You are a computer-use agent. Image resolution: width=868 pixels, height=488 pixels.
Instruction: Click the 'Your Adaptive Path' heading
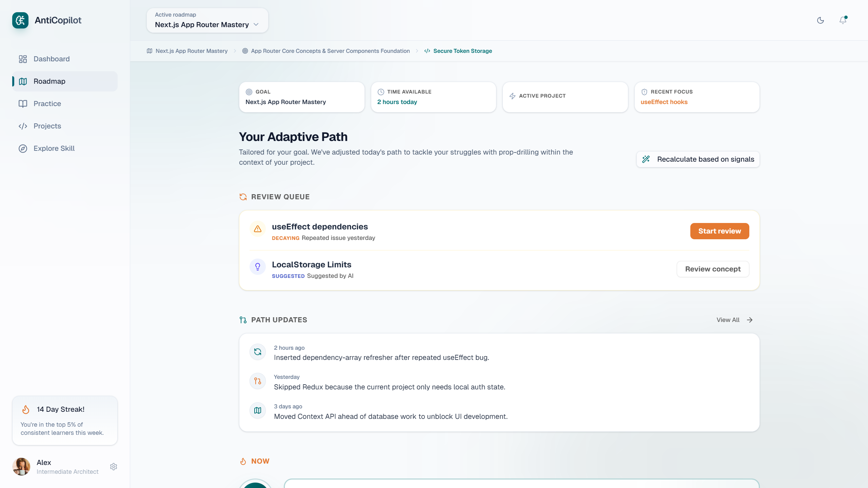click(x=293, y=137)
